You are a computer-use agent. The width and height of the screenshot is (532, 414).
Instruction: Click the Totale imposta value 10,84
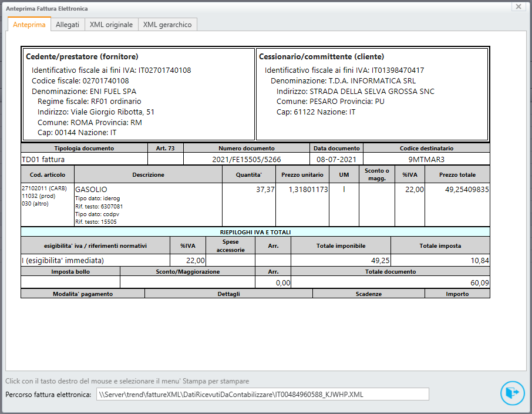pyautogui.click(x=479, y=260)
